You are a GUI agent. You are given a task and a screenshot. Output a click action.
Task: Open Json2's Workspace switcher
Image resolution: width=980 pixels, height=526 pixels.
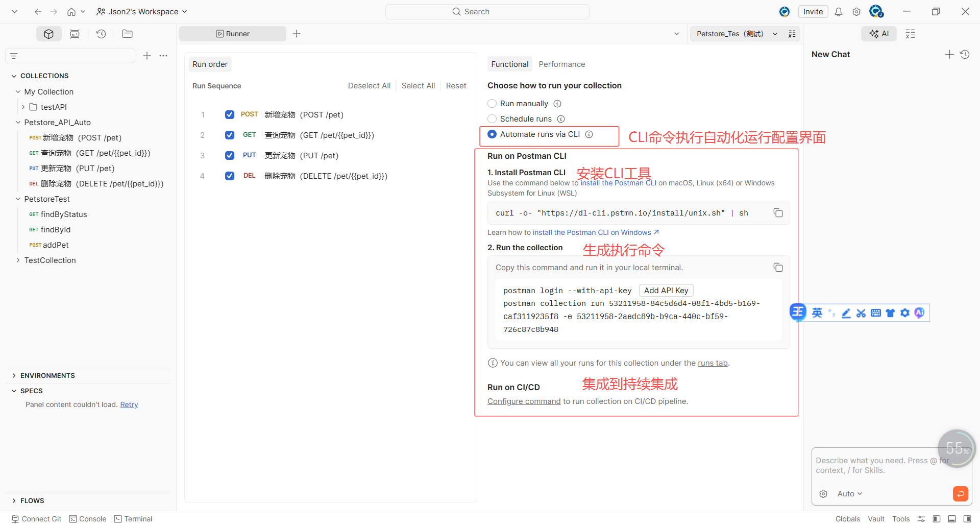142,12
